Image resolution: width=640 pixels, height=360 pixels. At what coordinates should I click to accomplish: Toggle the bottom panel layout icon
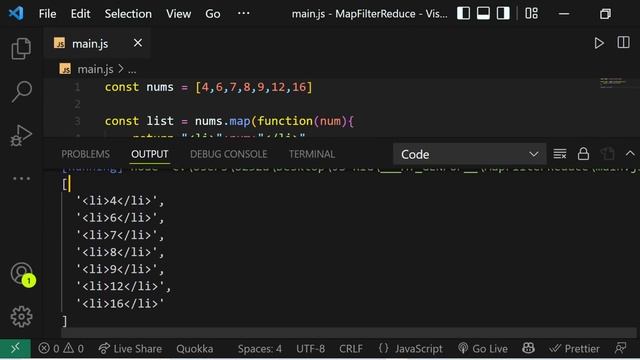(x=483, y=13)
